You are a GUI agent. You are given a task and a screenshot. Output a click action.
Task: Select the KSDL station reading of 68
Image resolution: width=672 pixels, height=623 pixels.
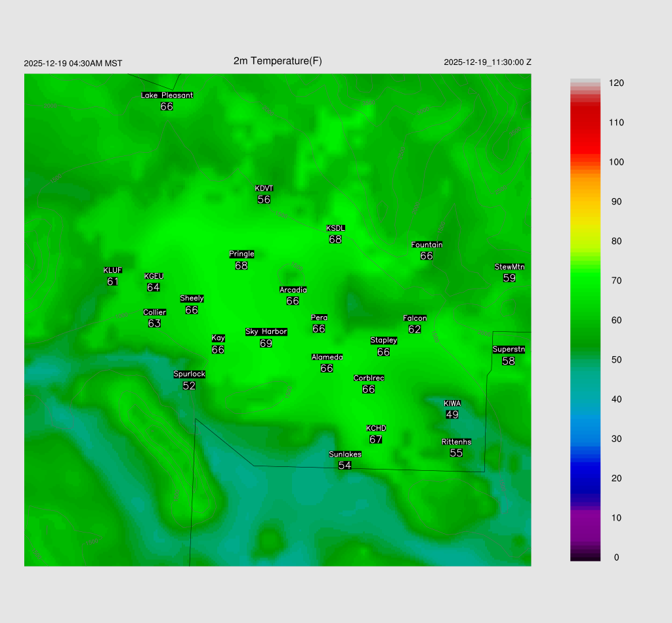(x=335, y=239)
